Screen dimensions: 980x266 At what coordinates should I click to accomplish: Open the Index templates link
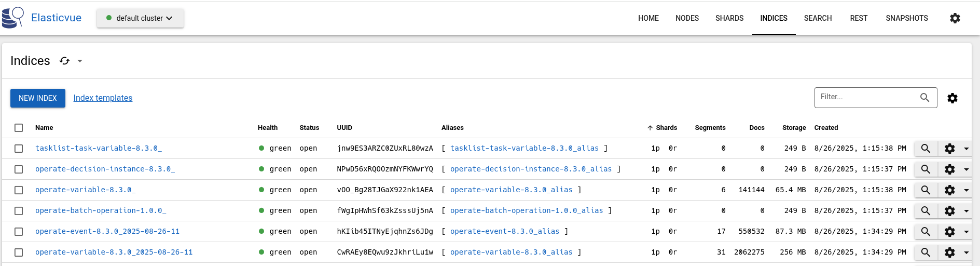click(x=103, y=98)
